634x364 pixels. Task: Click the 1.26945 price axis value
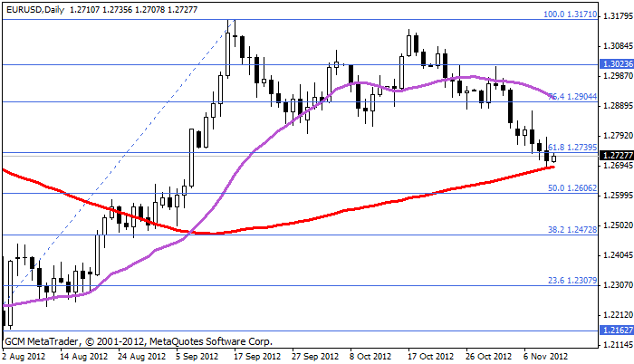point(618,166)
